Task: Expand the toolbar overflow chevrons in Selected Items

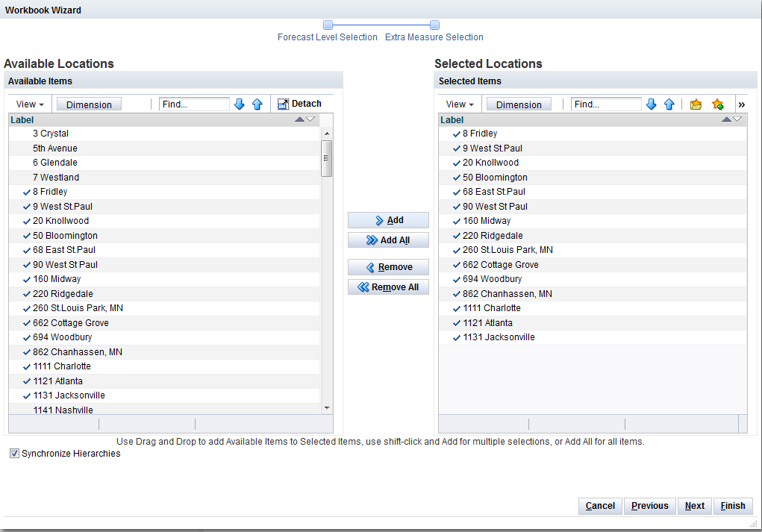Action: (x=742, y=104)
